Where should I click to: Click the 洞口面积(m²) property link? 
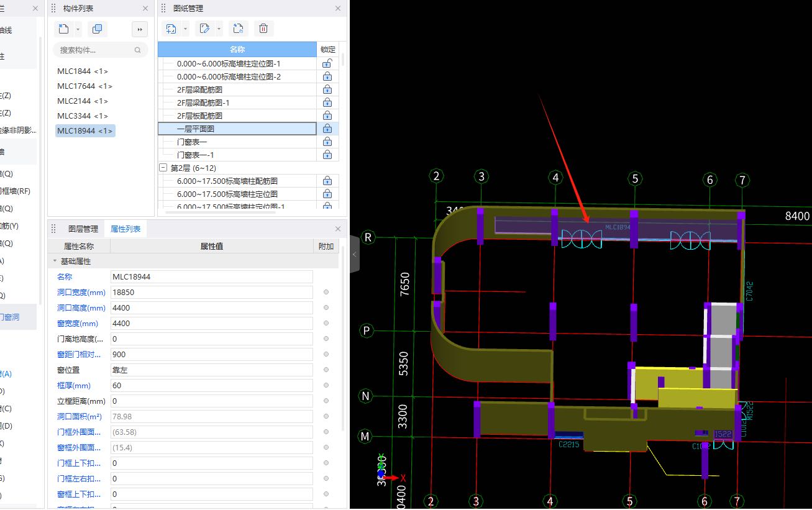click(x=80, y=416)
